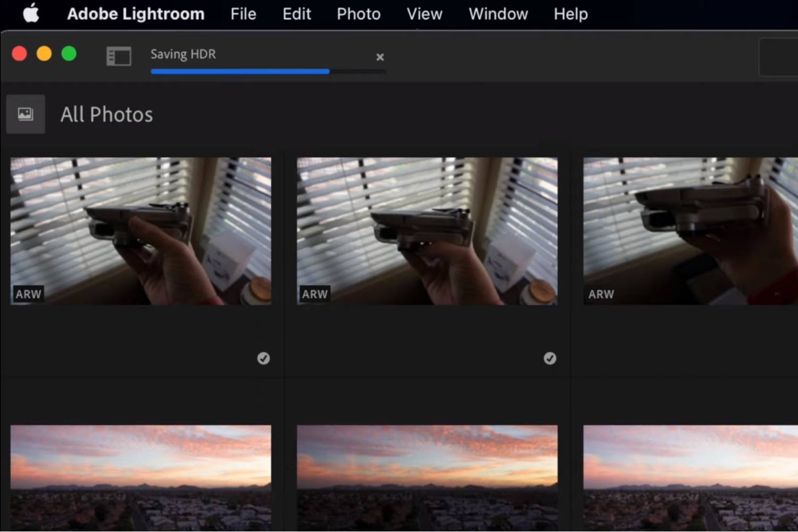The image size is (798, 532).
Task: Click sync checkmark under second drone photo
Action: [x=550, y=359]
